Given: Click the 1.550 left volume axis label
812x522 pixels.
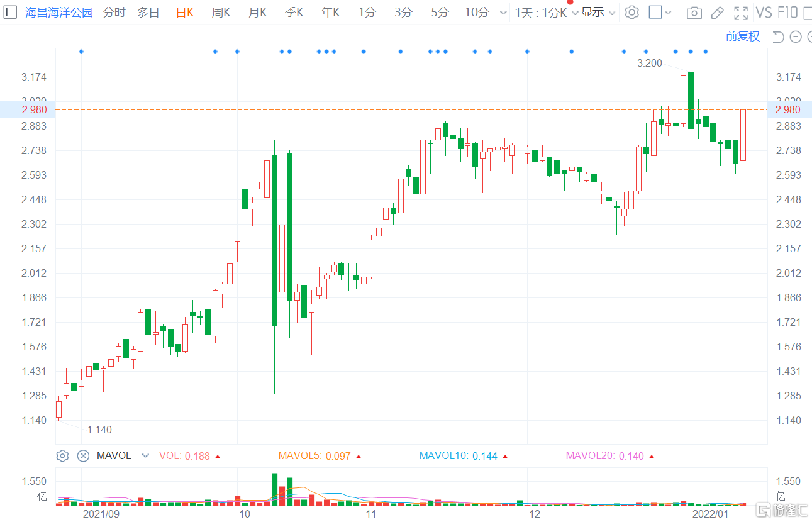Looking at the screenshot, I should pyautogui.click(x=35, y=482).
